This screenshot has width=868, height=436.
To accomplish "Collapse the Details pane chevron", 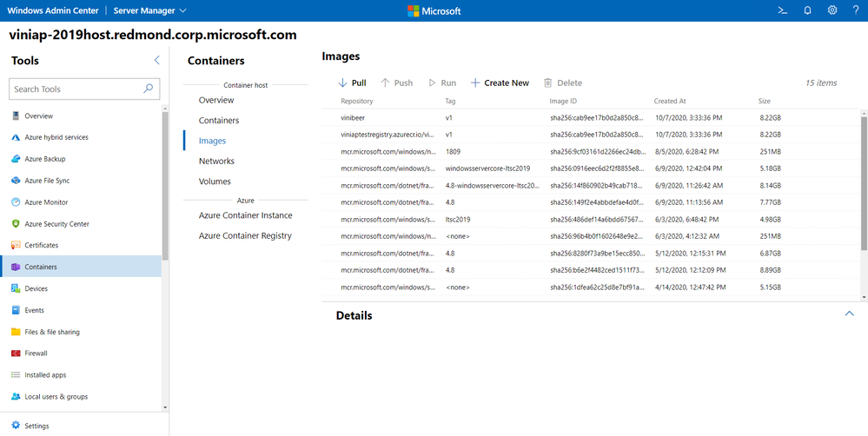I will [849, 314].
